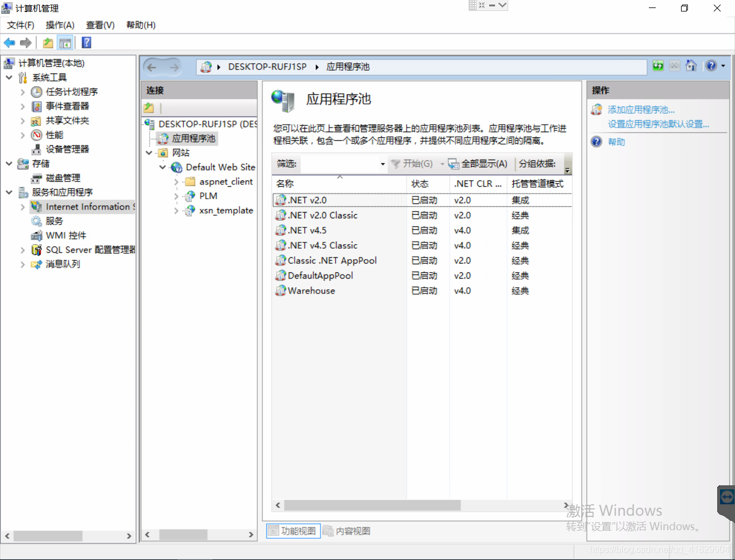Click the Services gear icon
Screen dimensions: 735x560
click(37, 221)
